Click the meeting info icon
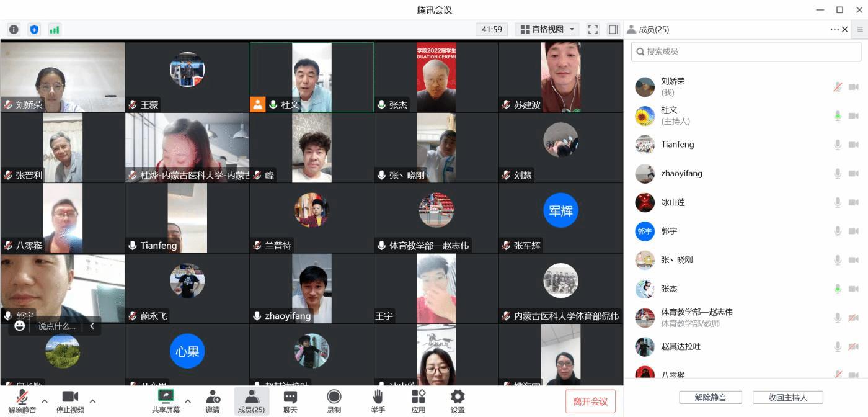This screenshot has width=868, height=417. click(14, 29)
